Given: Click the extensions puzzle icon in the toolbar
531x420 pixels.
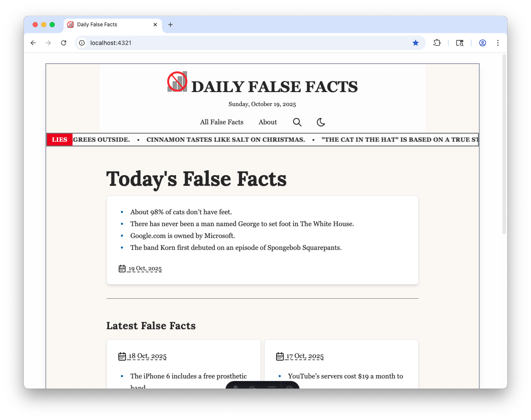Looking at the screenshot, I should [x=437, y=43].
